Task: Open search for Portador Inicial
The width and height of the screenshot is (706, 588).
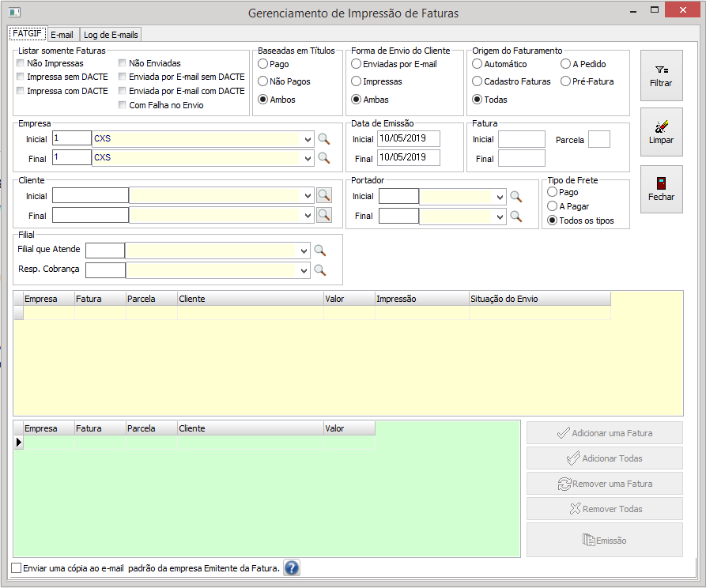Action: [x=516, y=197]
